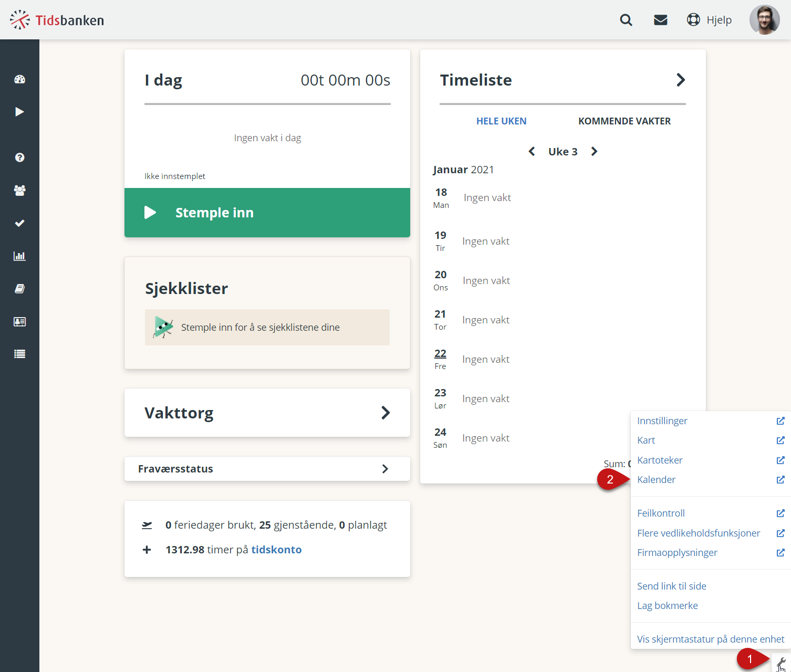
Task: Click external link icon beside Kartoteker
Action: (x=780, y=460)
